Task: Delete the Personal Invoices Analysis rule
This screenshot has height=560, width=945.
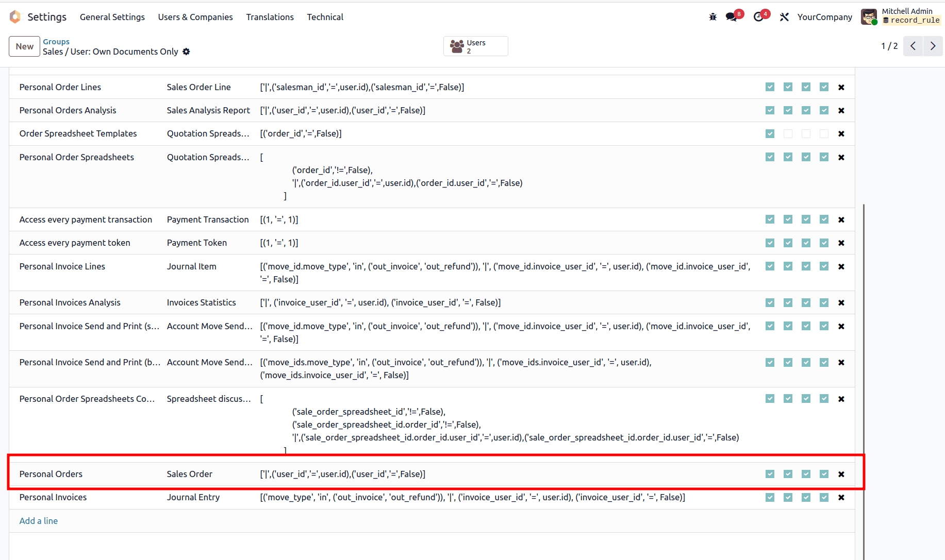Action: (841, 302)
